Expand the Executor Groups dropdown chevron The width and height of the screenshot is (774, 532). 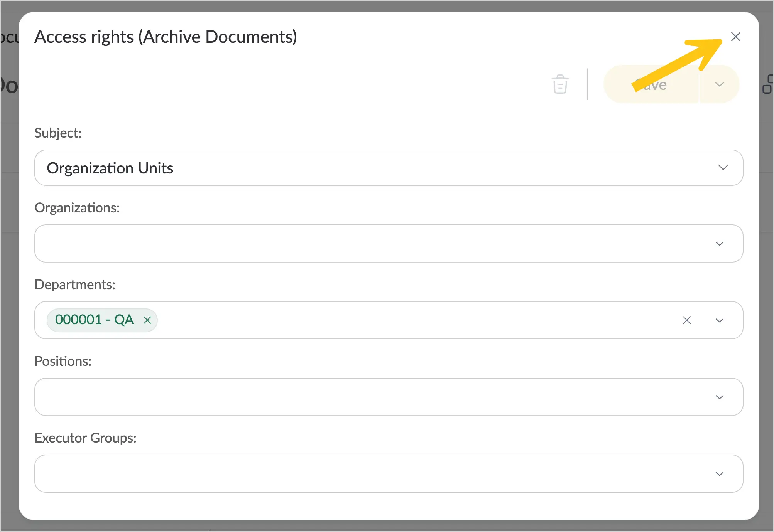click(719, 474)
